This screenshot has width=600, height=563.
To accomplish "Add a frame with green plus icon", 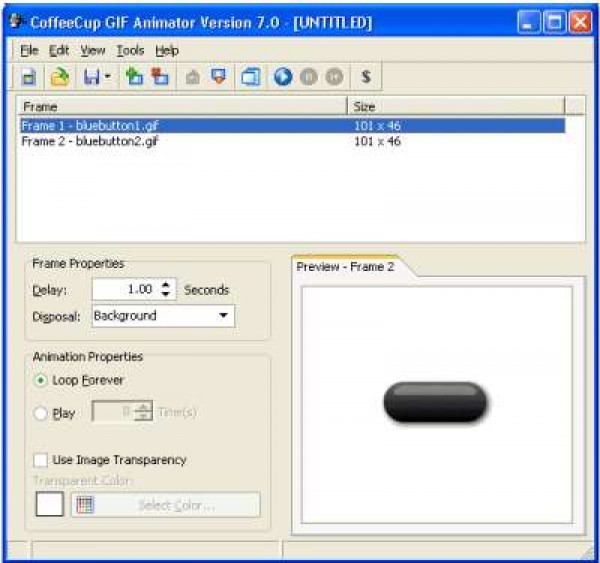I will point(134,77).
